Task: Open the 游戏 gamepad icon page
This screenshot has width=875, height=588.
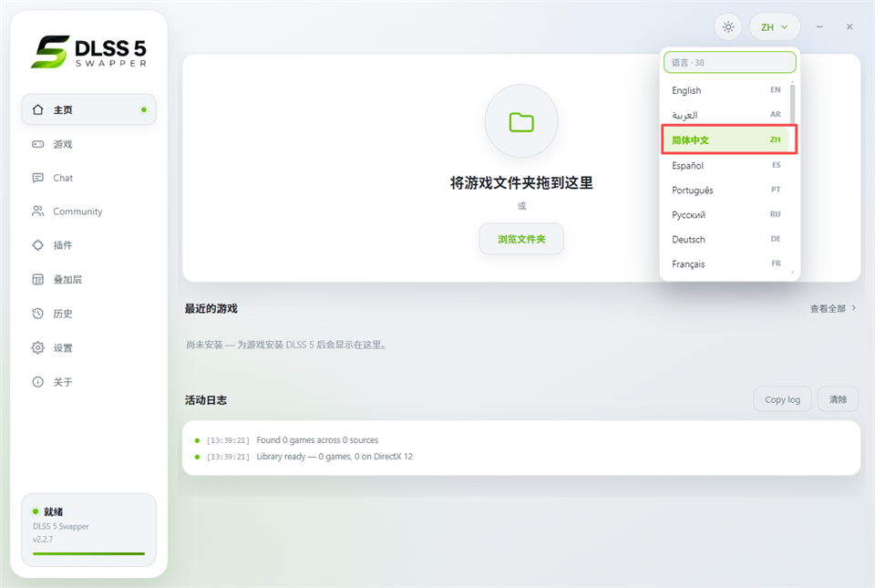Action: click(38, 144)
